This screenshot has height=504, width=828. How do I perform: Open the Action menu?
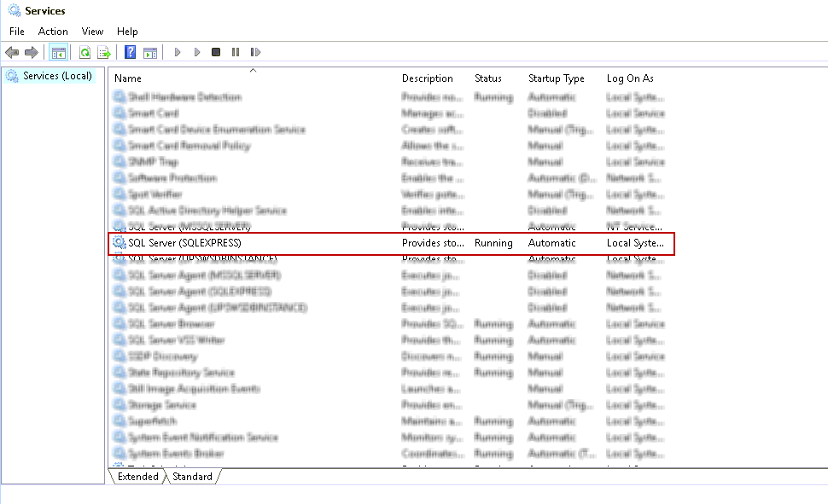tap(53, 32)
